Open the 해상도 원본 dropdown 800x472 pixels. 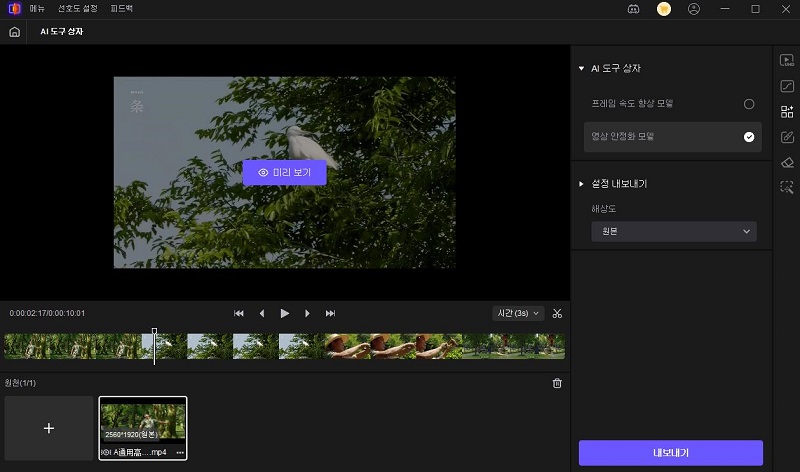(x=673, y=231)
